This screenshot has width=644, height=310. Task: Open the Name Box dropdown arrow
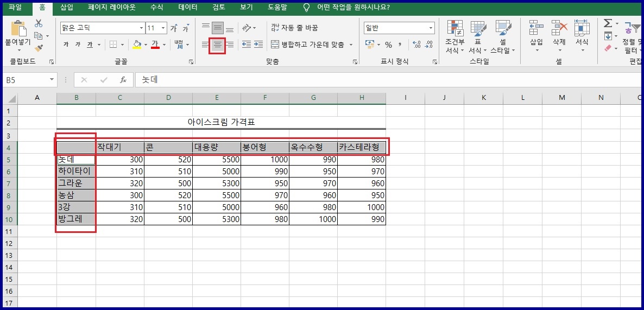(x=52, y=80)
